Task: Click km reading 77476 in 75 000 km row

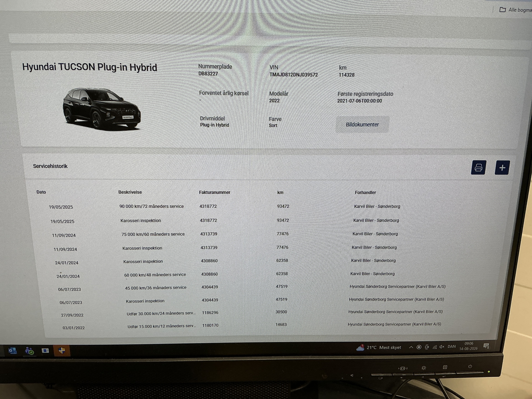Action: 283,234
